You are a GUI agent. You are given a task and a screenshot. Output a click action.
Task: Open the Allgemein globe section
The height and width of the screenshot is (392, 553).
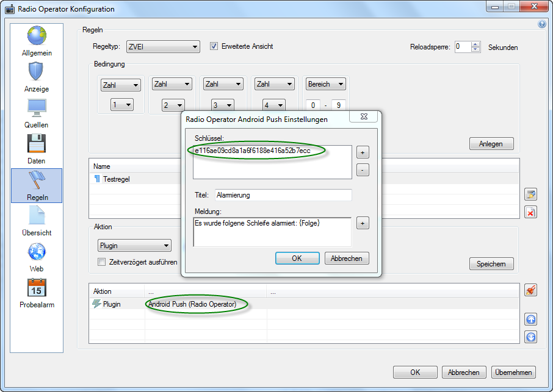[37, 41]
